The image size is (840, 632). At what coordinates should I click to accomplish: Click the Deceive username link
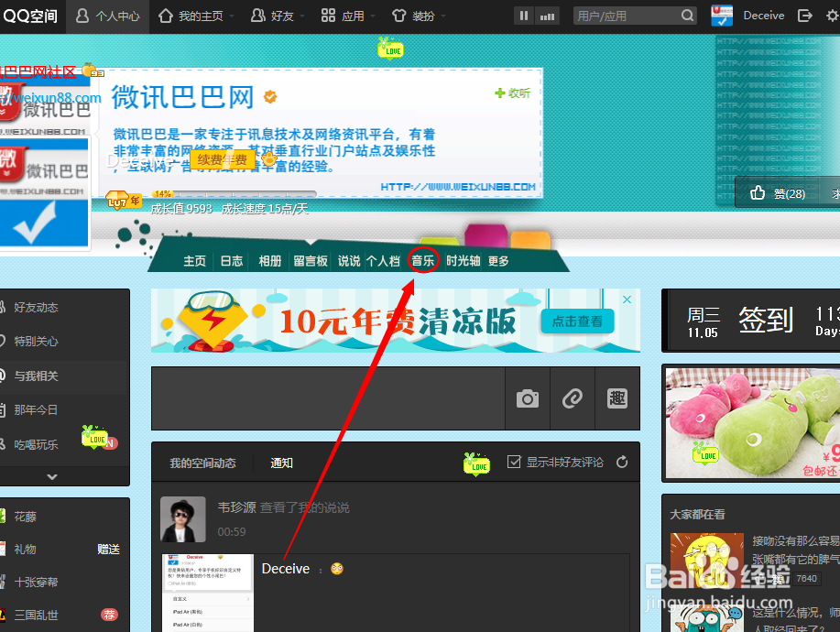pos(763,16)
